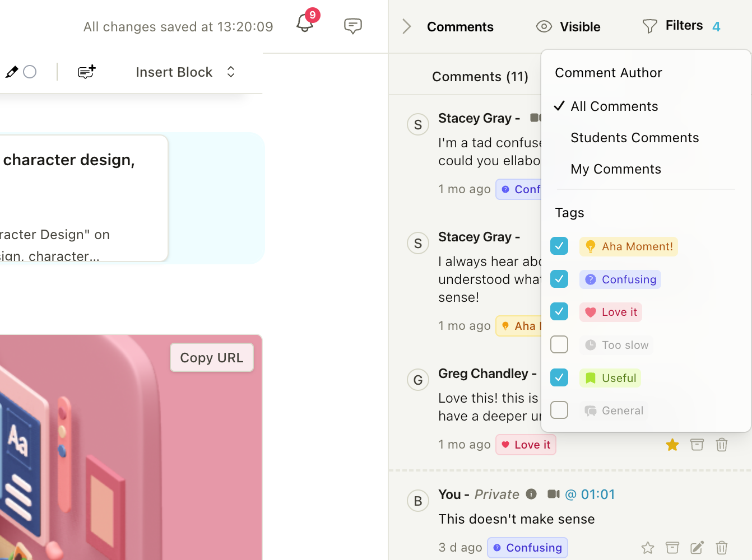Select Students Comments author filter
The width and height of the screenshot is (752, 560).
(634, 138)
